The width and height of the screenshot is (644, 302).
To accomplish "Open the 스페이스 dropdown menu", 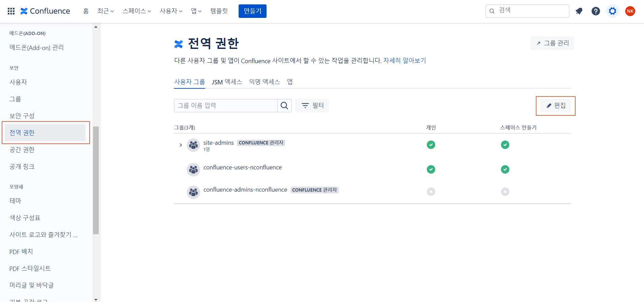I will tap(137, 11).
